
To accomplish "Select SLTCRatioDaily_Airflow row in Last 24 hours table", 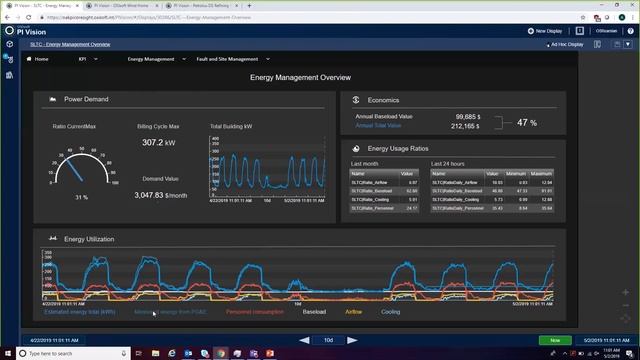I will [492, 182].
